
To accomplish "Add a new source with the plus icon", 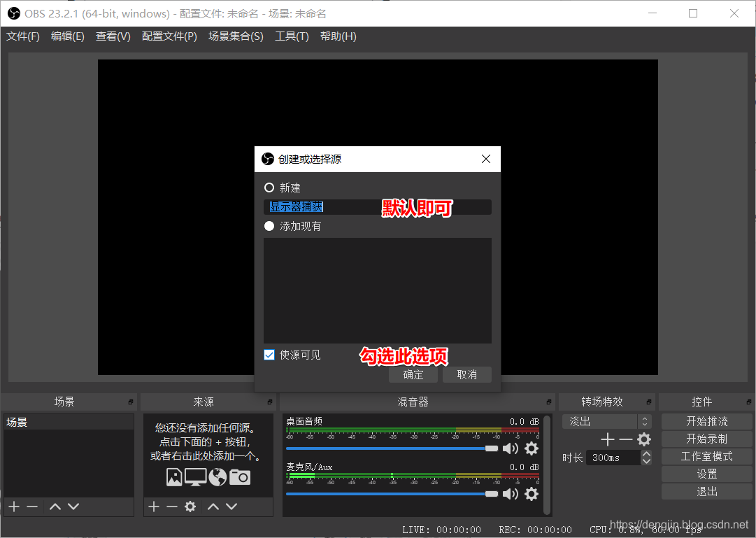I will 154,506.
